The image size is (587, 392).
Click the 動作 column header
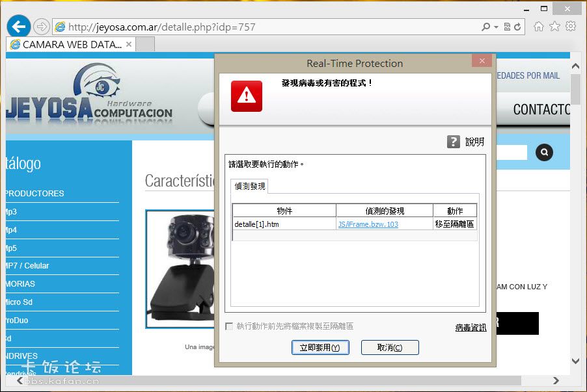[455, 211]
